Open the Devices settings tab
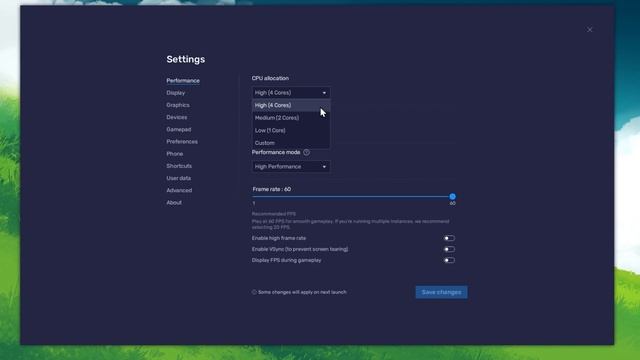640x360 pixels. click(x=176, y=118)
